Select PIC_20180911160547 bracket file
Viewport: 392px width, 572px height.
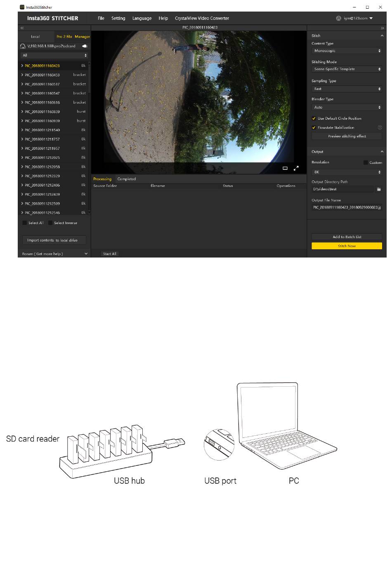point(54,93)
